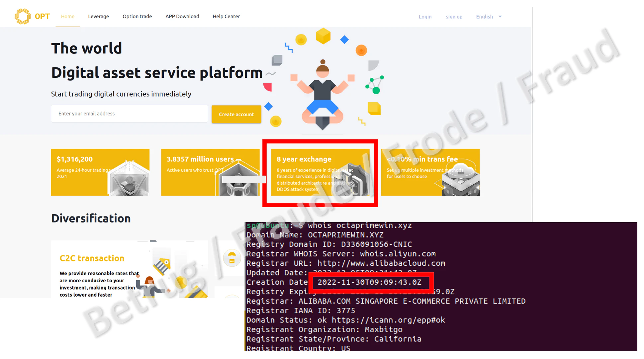Open the Leverage menu item
This screenshot has width=644, height=359.
(x=98, y=16)
